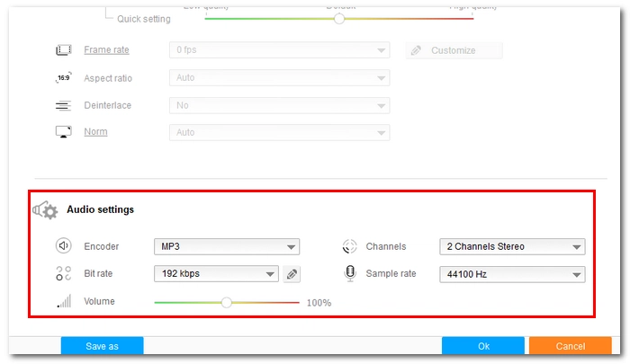Click the Frame rate film icon
This screenshot has height=364, width=630.
[64, 49]
